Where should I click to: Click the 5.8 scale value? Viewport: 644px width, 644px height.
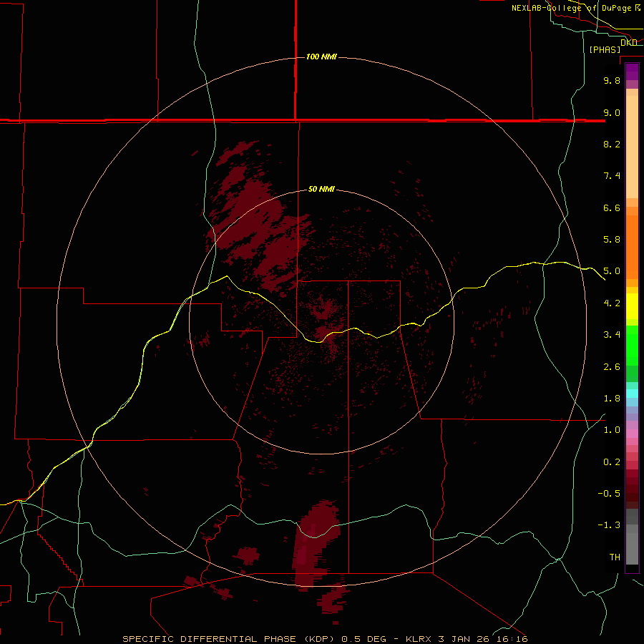pos(612,240)
